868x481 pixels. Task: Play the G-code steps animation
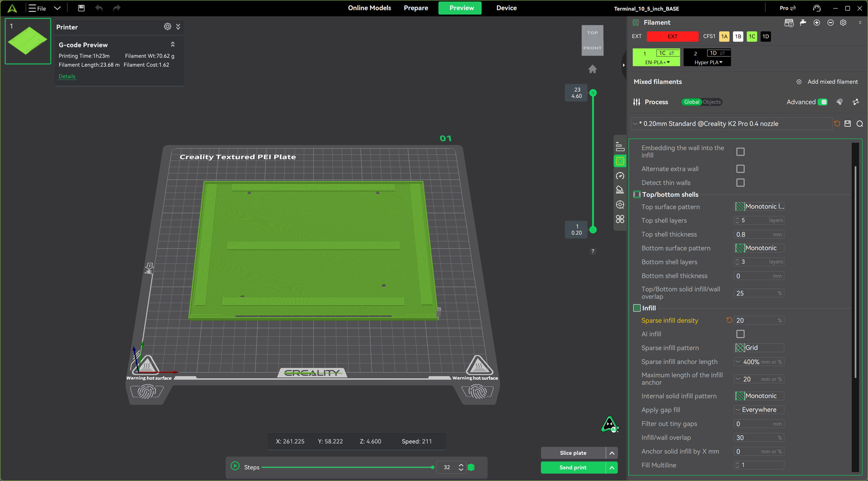[235, 466]
